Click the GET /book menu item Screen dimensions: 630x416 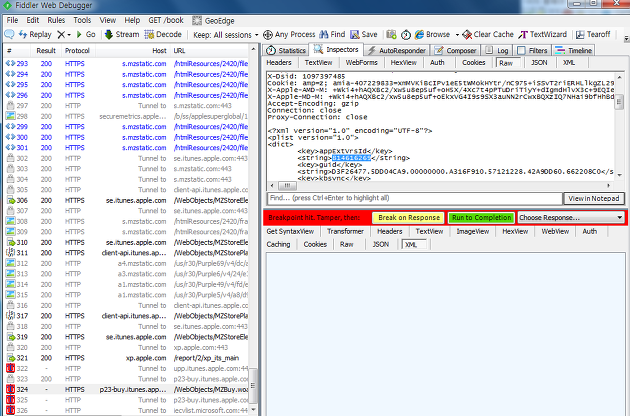pos(166,20)
